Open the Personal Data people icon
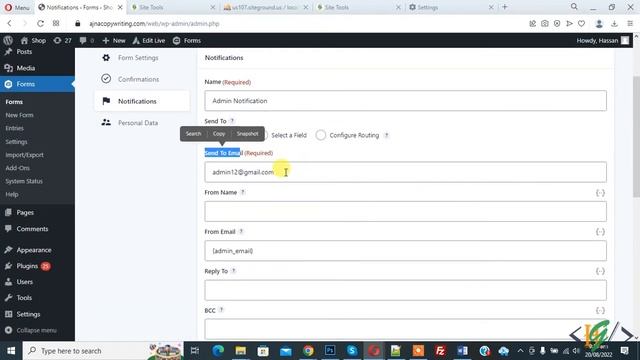Screen dimensions: 640x360 (x=106, y=122)
